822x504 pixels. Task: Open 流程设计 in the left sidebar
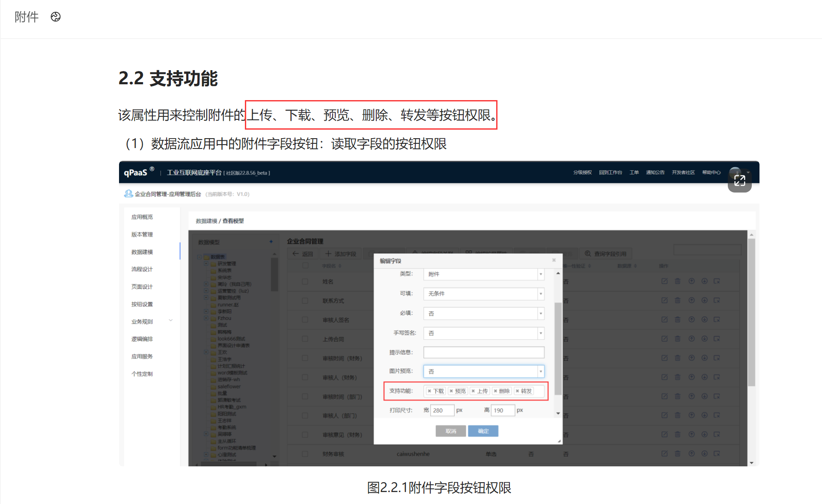coord(142,269)
